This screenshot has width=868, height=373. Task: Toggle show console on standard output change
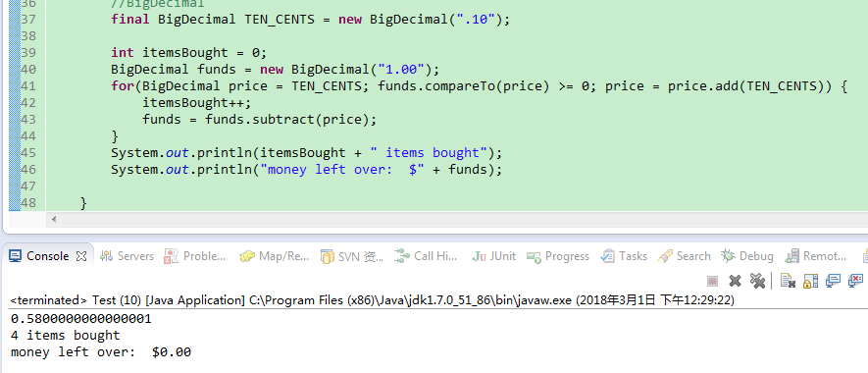[833, 281]
